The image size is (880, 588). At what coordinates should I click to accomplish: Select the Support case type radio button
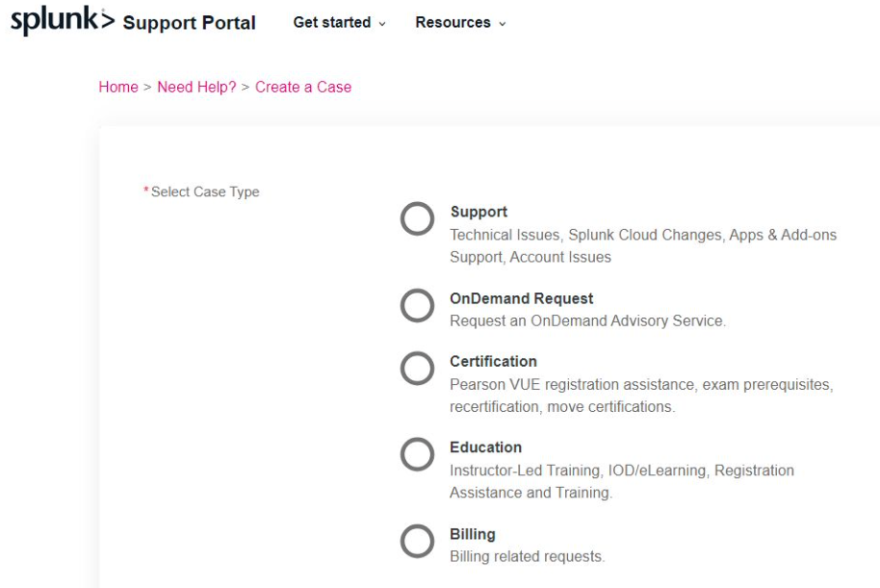click(x=417, y=220)
